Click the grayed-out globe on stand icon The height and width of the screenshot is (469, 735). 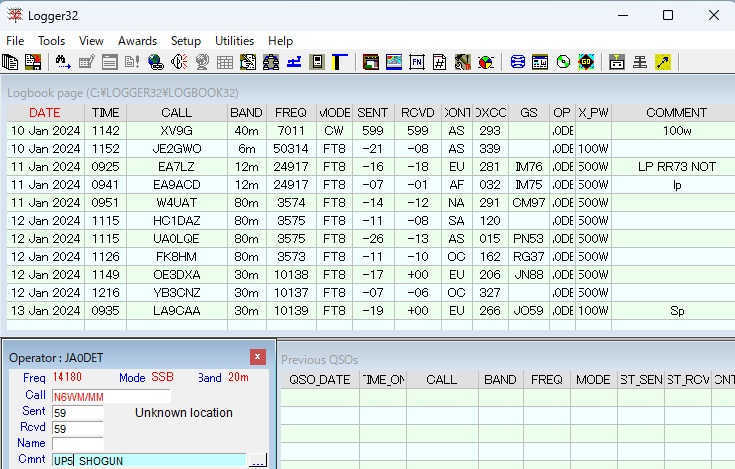(202, 62)
